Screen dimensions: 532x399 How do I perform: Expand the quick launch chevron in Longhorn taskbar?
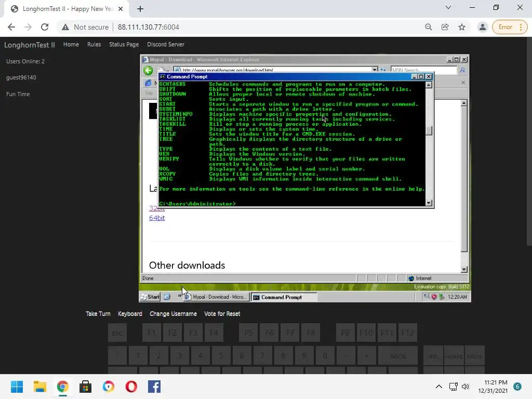click(179, 296)
